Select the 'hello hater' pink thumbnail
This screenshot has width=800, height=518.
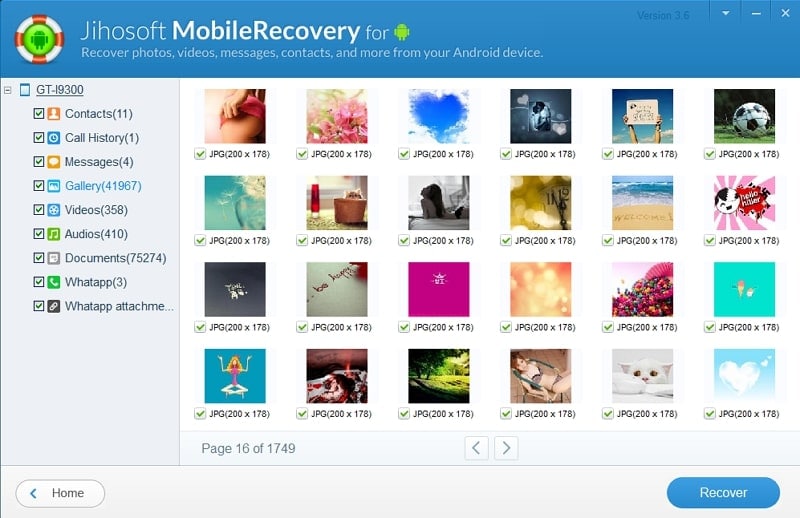click(x=744, y=203)
